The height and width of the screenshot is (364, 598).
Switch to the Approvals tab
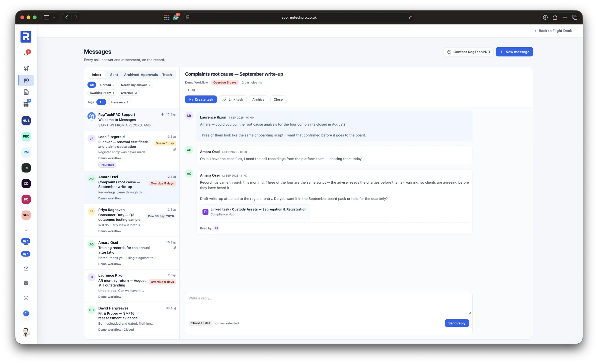click(x=149, y=75)
